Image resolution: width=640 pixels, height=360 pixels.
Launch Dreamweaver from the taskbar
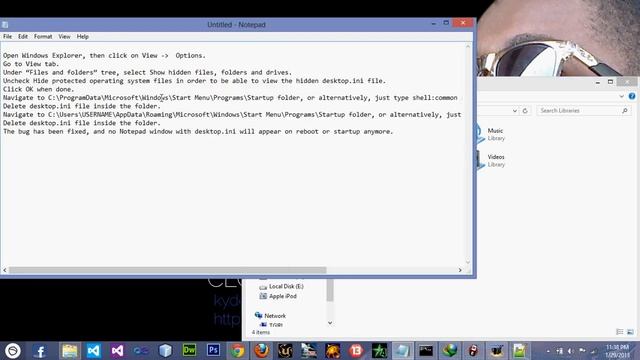point(189,350)
